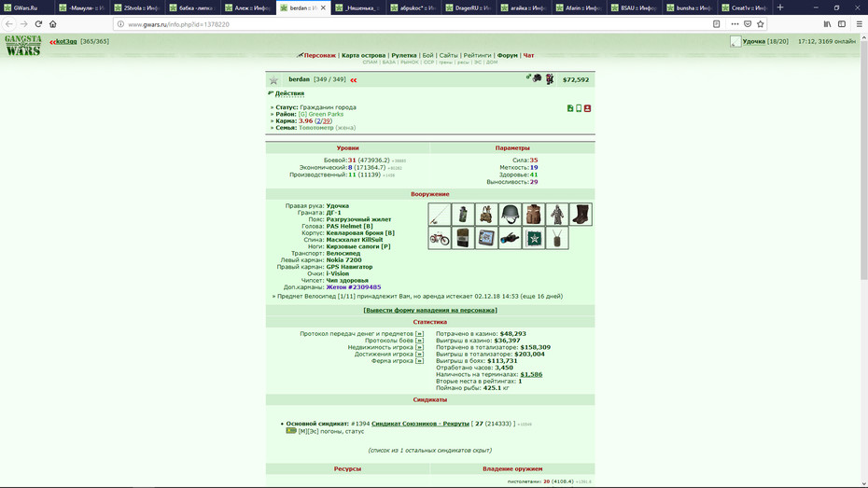Open the Firefox library icon

[827, 23]
